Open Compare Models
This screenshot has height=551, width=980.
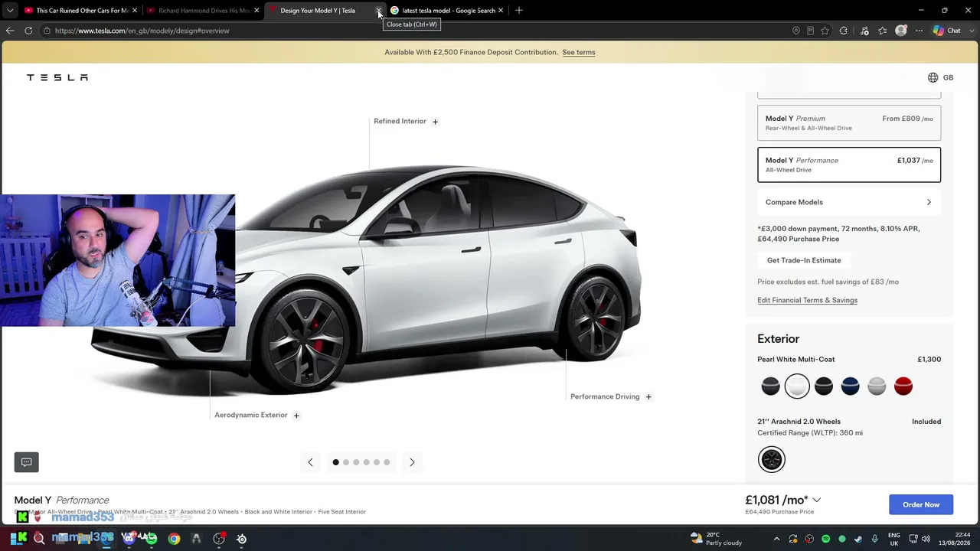(849, 202)
